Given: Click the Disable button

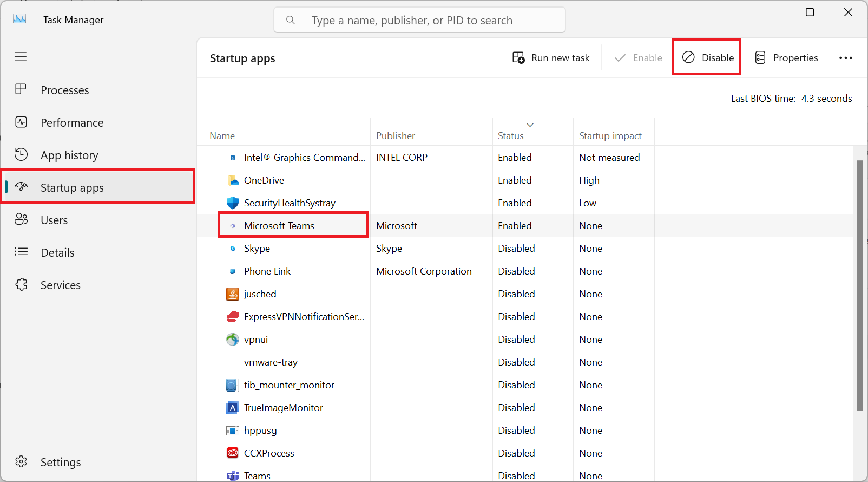Looking at the screenshot, I should tap(707, 57).
